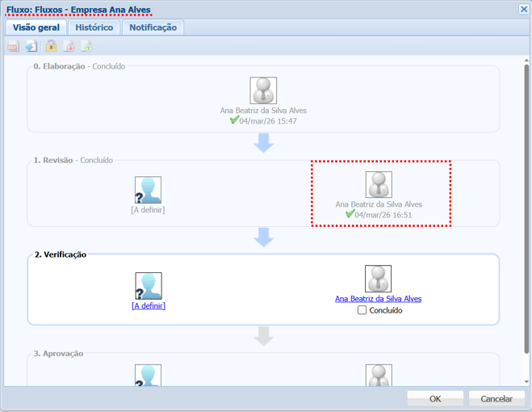This screenshot has width=532, height=412.
Task: Switch to the Histórico tab
Action: (x=94, y=27)
